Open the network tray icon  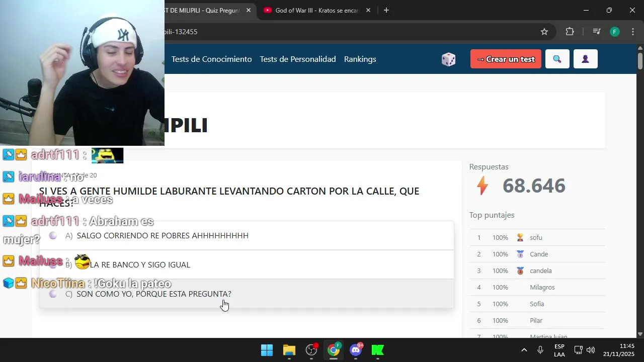[x=579, y=350]
